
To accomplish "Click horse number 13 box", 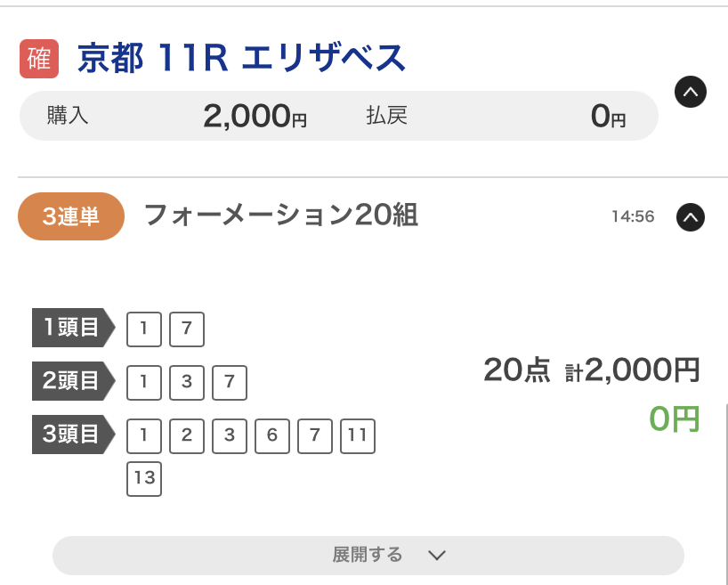I will tap(144, 479).
